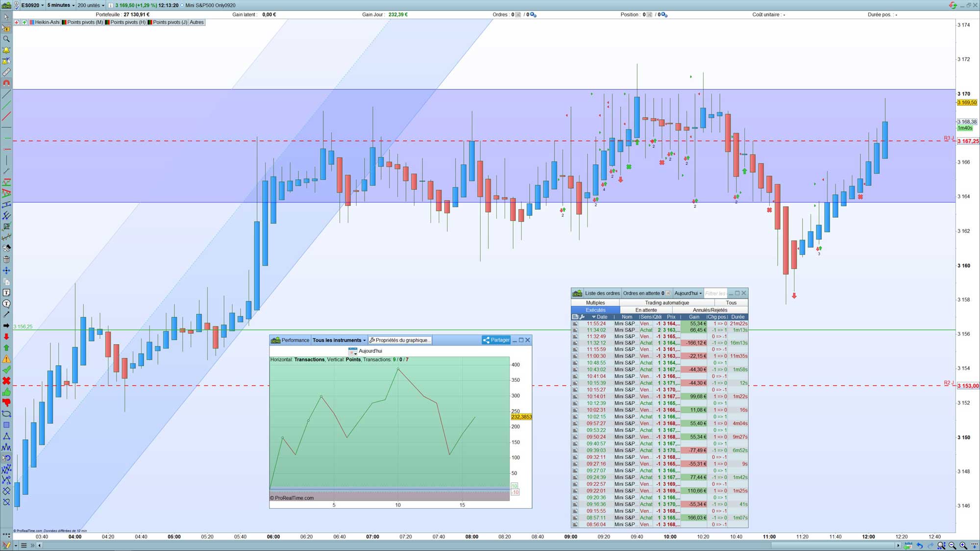This screenshot has width=980, height=551.
Task: Expand the Aujourd'hui period dropdown in orders
Action: (688, 293)
